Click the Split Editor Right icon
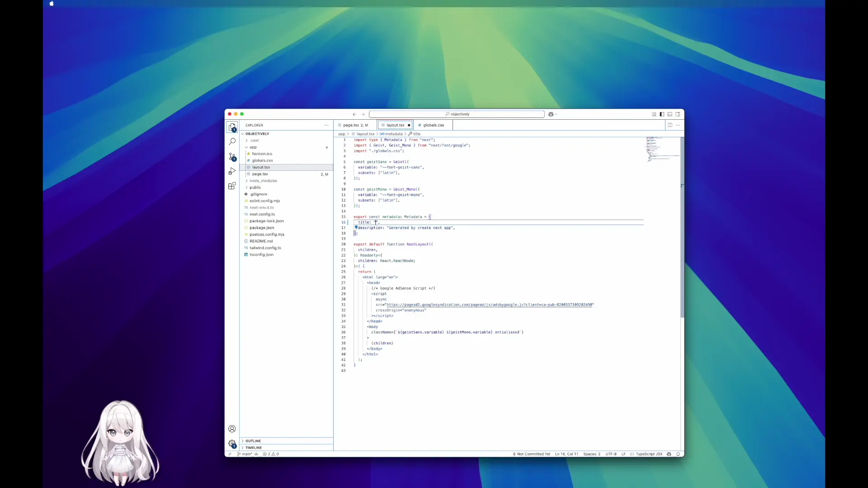 [x=670, y=125]
